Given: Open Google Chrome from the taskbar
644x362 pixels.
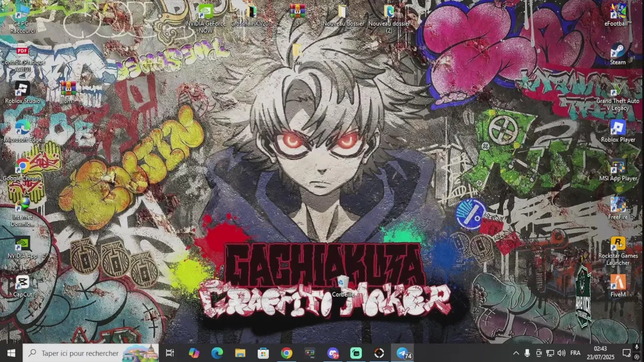Looking at the screenshot, I should pyautogui.click(x=286, y=353).
